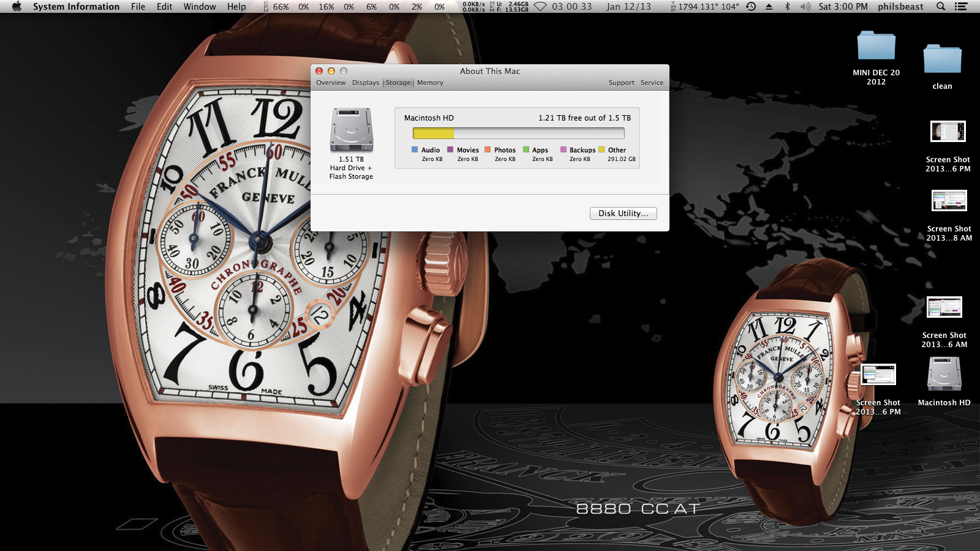Click the CPU usage percentages in menu bar

[355, 7]
